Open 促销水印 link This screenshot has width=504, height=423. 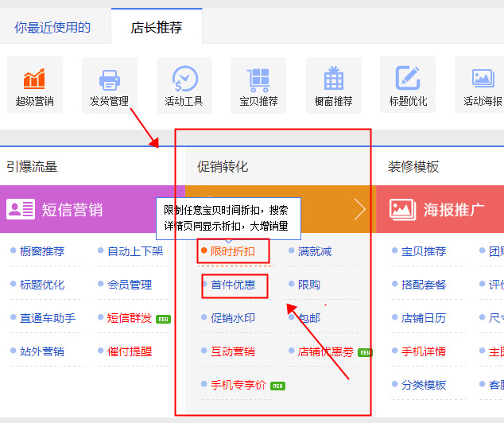[x=233, y=318]
